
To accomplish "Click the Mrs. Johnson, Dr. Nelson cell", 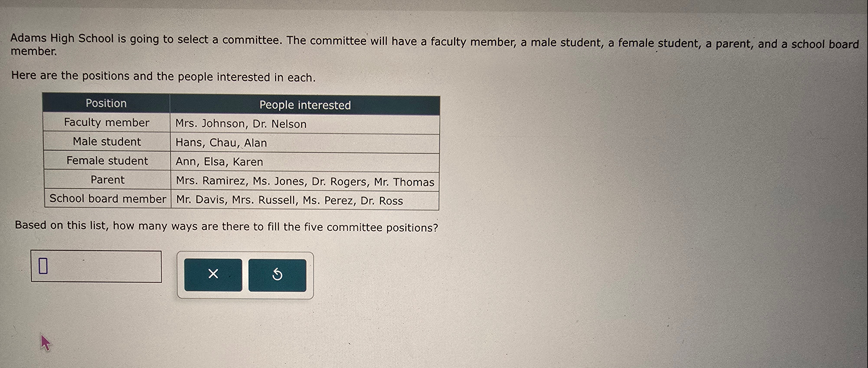I will [x=305, y=124].
